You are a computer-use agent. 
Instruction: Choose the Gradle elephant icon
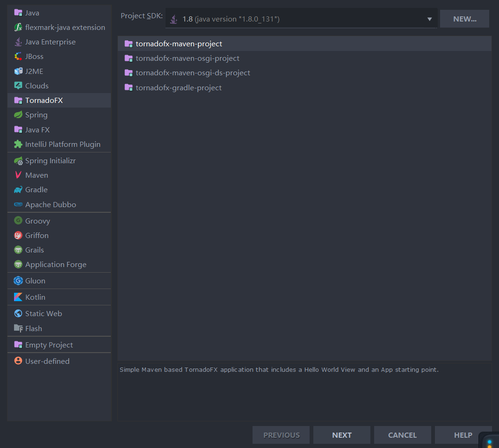coord(18,190)
